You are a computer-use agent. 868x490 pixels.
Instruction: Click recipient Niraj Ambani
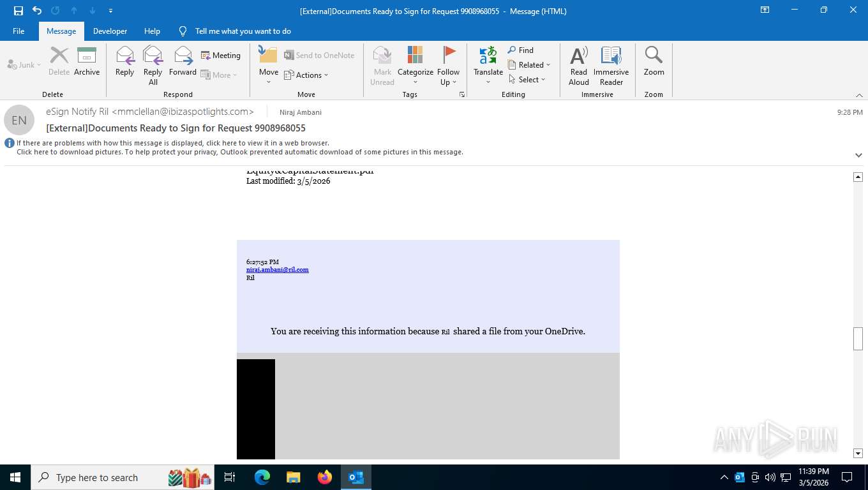pos(301,112)
